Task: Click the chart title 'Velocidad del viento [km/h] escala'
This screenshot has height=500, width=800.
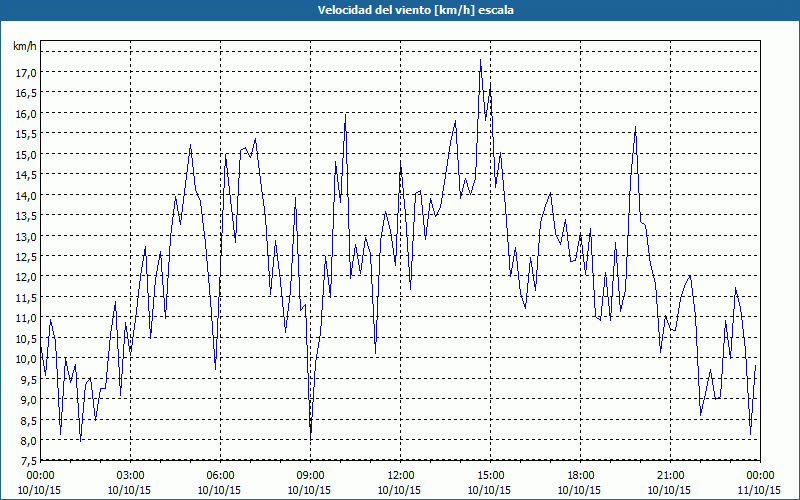Action: point(415,10)
